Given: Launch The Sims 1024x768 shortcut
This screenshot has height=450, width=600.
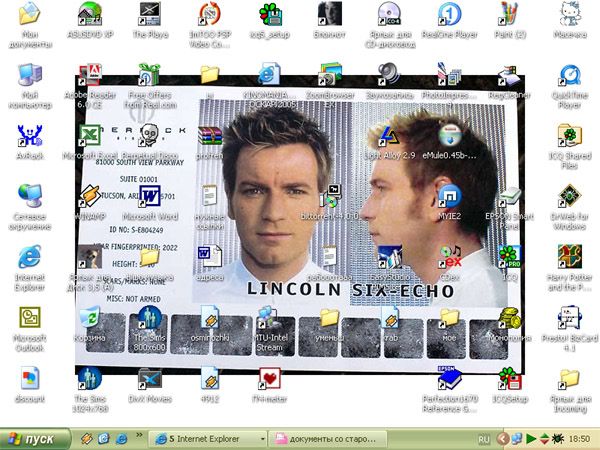Looking at the screenshot, I should [x=90, y=378].
